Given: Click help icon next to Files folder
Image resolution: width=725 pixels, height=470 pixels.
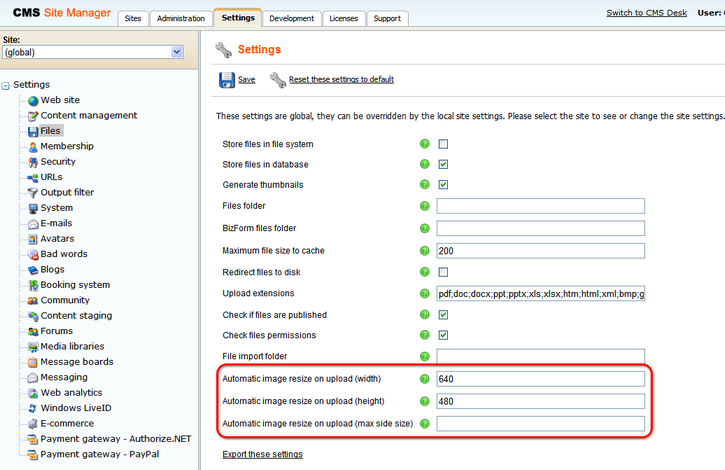Looking at the screenshot, I should point(424,206).
